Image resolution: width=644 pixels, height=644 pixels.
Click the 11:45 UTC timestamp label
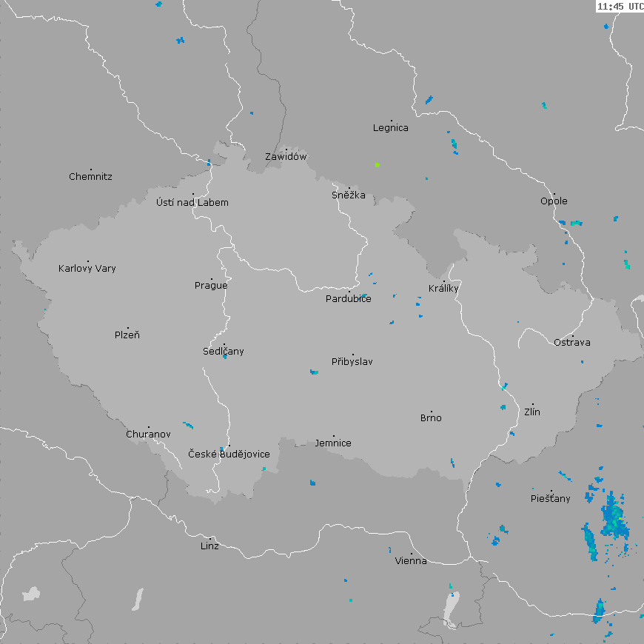pos(620,6)
